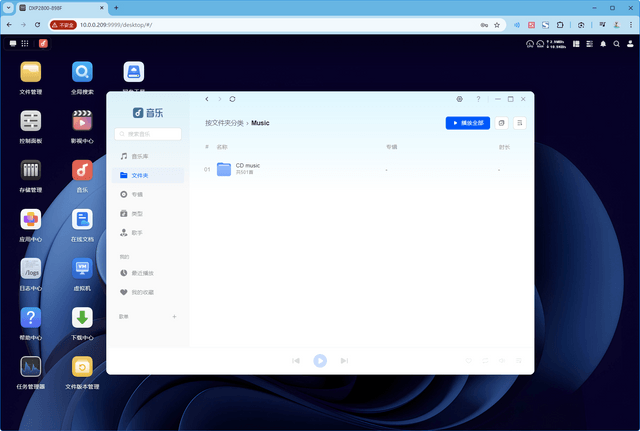This screenshot has width=640, height=431.
Task: Click the desktop view icon in NAS taskbar
Action: pos(13,43)
